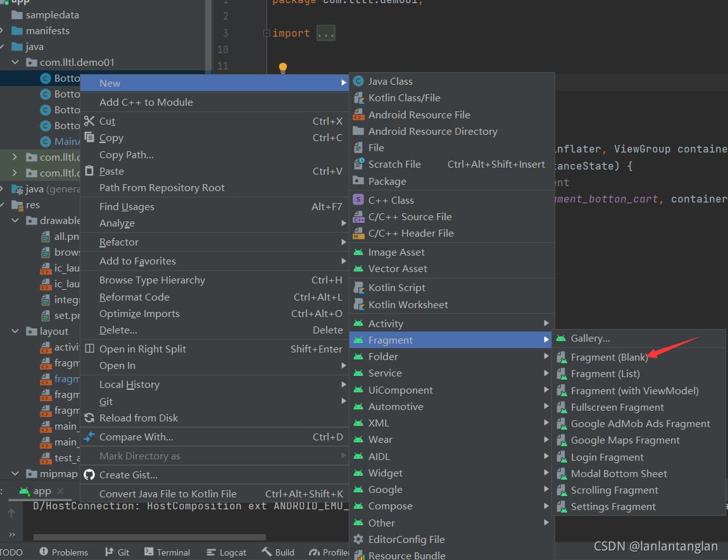Click the C++ Class icon
This screenshot has width=728, height=560.
358,200
